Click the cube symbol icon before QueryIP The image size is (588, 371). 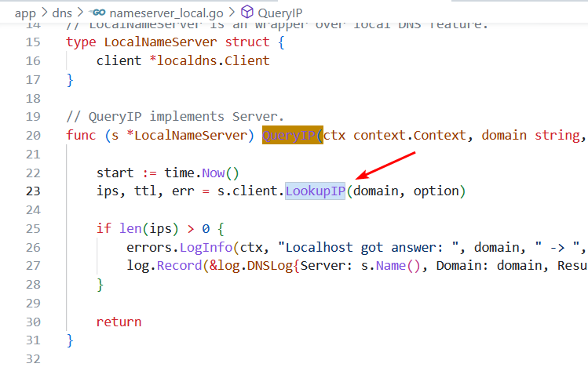click(247, 13)
